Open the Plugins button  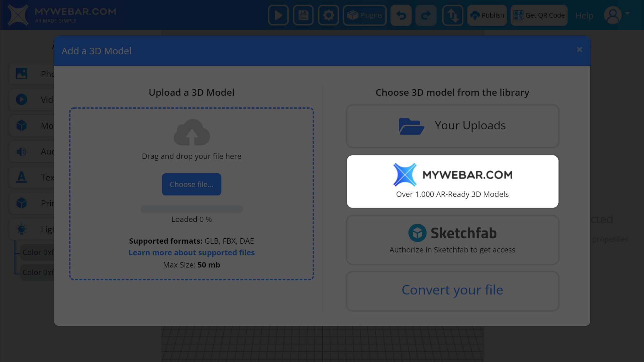(365, 15)
